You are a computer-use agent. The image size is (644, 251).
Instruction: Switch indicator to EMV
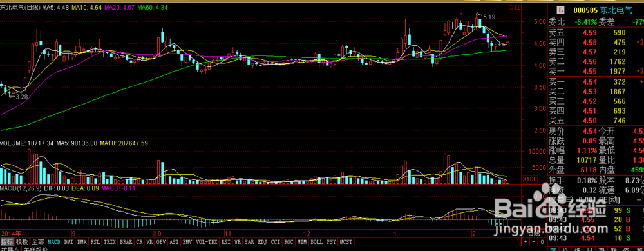click(187, 242)
